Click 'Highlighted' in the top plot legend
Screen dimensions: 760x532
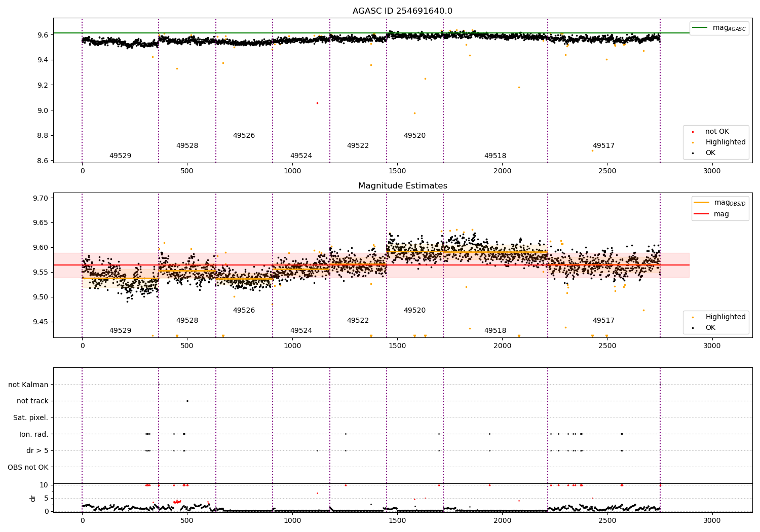pos(726,142)
